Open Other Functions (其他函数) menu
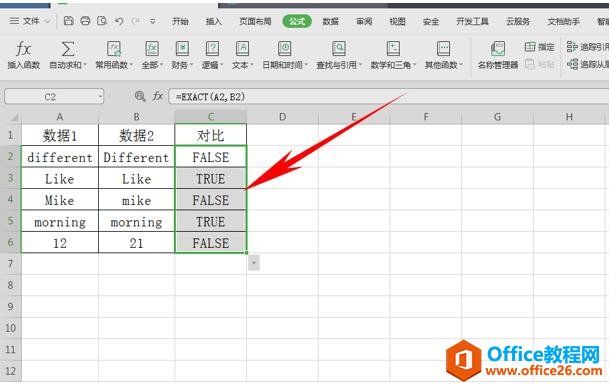The image size is (609, 388). pyautogui.click(x=443, y=55)
